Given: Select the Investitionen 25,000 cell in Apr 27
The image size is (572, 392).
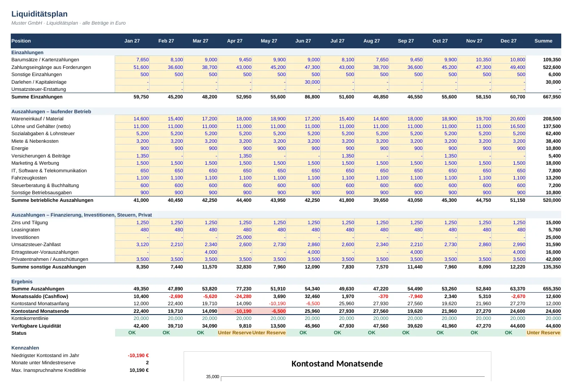Looking at the screenshot, I should point(235,237).
